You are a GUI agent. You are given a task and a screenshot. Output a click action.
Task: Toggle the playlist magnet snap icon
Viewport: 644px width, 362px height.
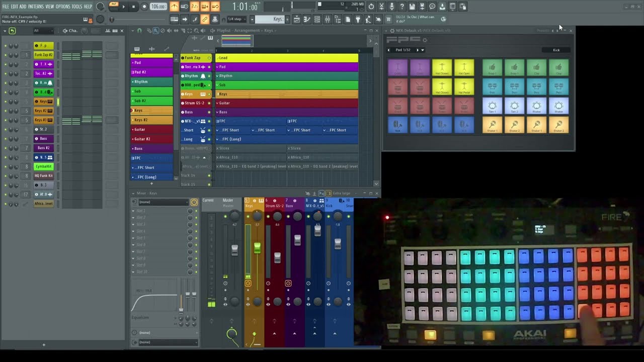139,31
